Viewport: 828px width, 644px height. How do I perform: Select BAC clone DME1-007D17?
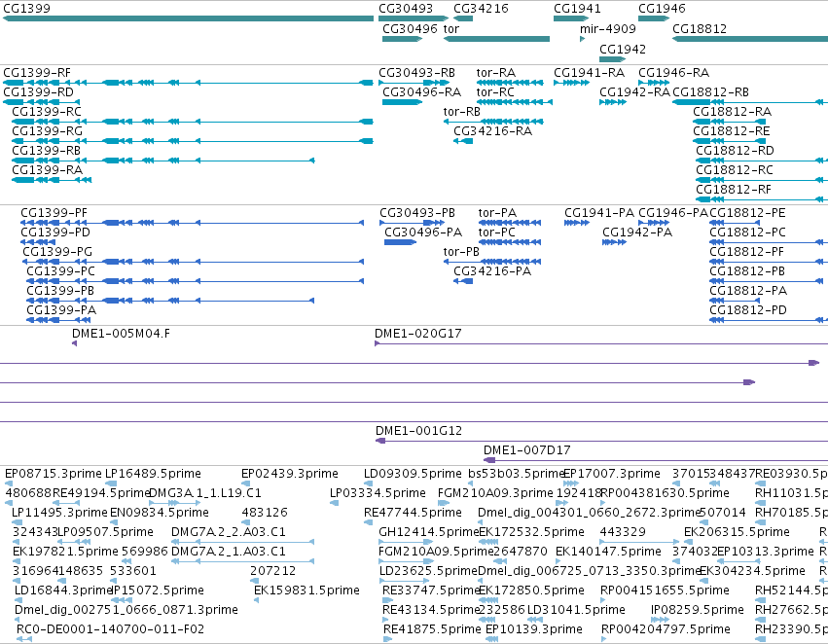pyautogui.click(x=656, y=460)
